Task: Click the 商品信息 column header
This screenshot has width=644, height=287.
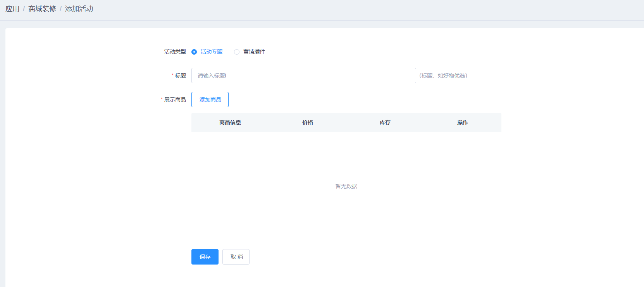Action: tap(230, 122)
